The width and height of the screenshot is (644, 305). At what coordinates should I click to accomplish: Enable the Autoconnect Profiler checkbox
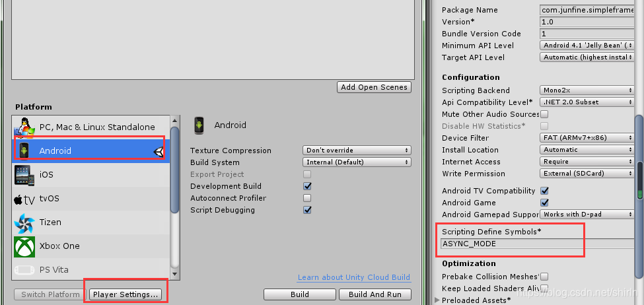(x=307, y=198)
